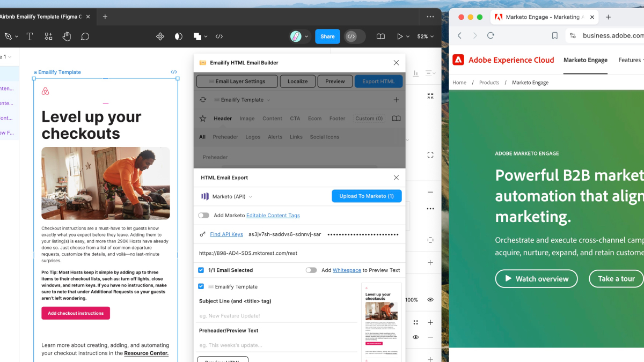Click the user avatar in Figma toolbar
Screen dimensions: 644x362
(x=296, y=36)
